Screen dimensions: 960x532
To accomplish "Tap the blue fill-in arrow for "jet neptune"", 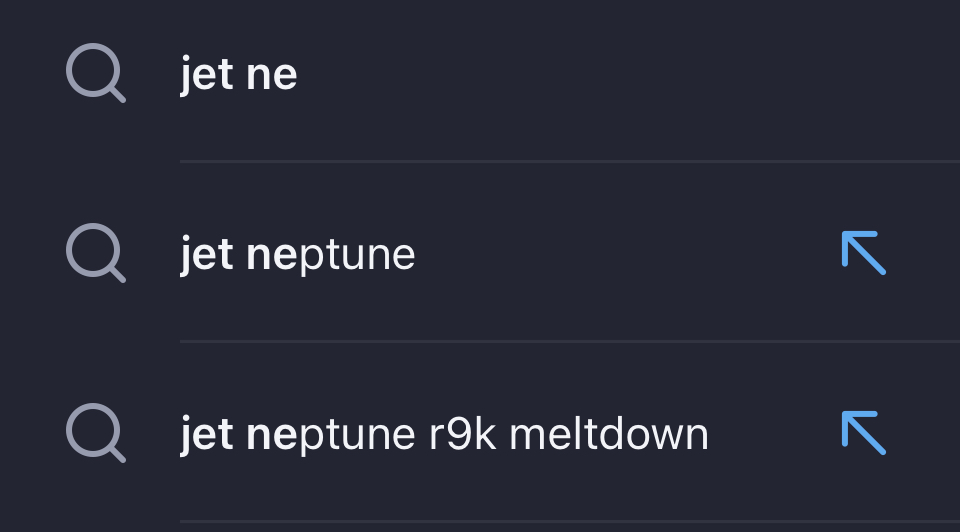I will (864, 253).
